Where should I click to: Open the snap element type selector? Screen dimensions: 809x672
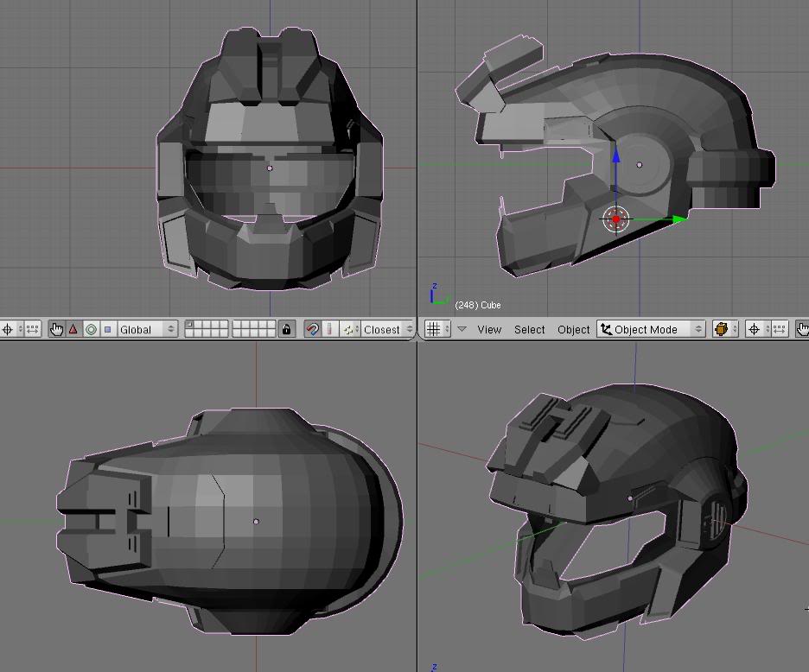pos(350,329)
